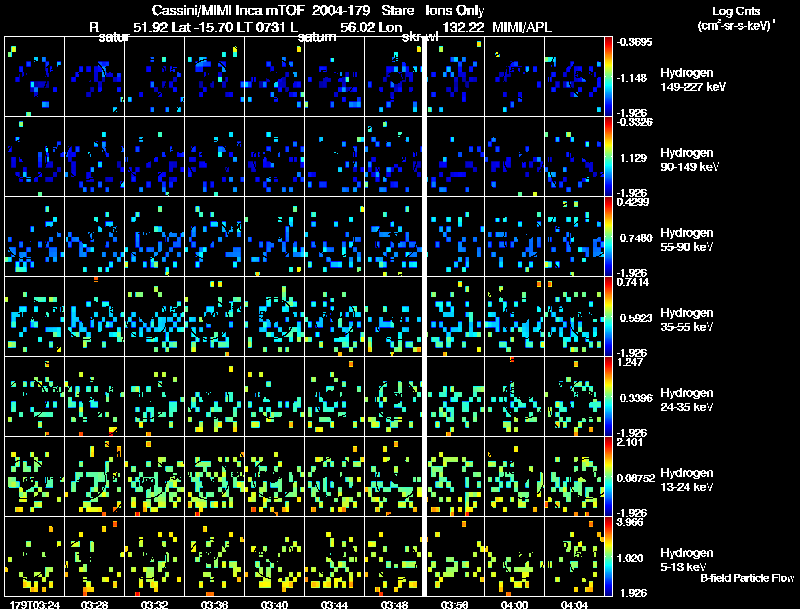Viewport: 800px width, 609px height.
Task: Click the 03:48 time axis label
Action: pos(394,604)
